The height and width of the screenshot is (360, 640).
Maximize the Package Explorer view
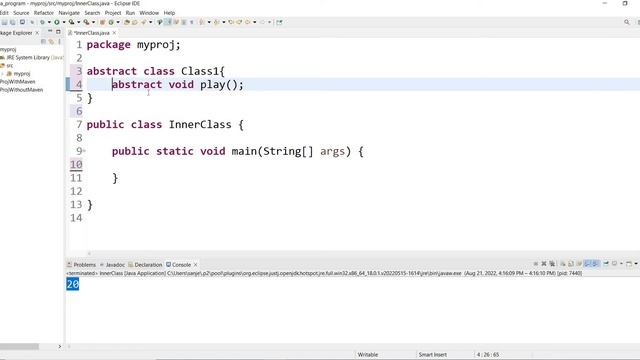[x=58, y=32]
